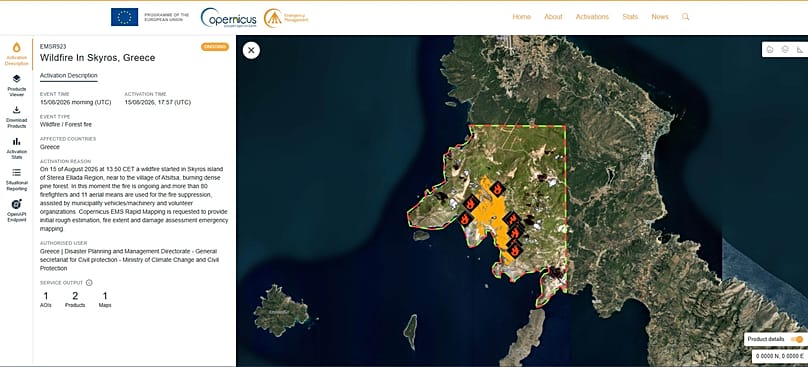Click the search magnifier in top navigation

tap(685, 17)
